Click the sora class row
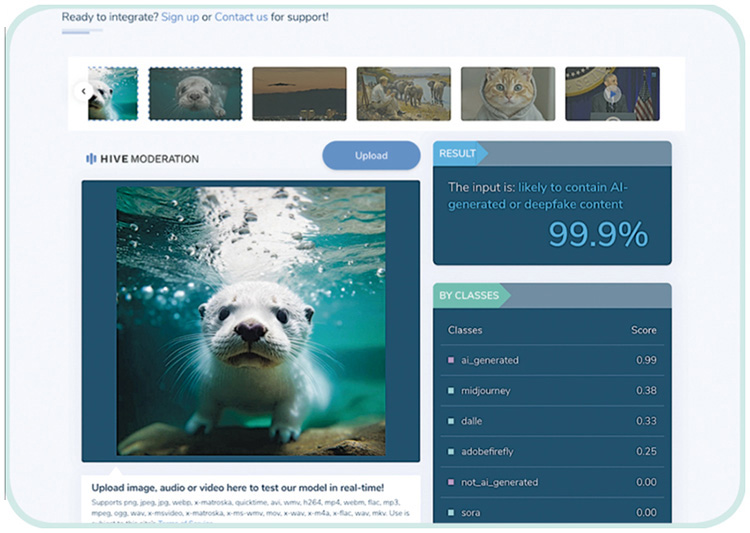The width and height of the screenshot is (750, 533). 552,512
